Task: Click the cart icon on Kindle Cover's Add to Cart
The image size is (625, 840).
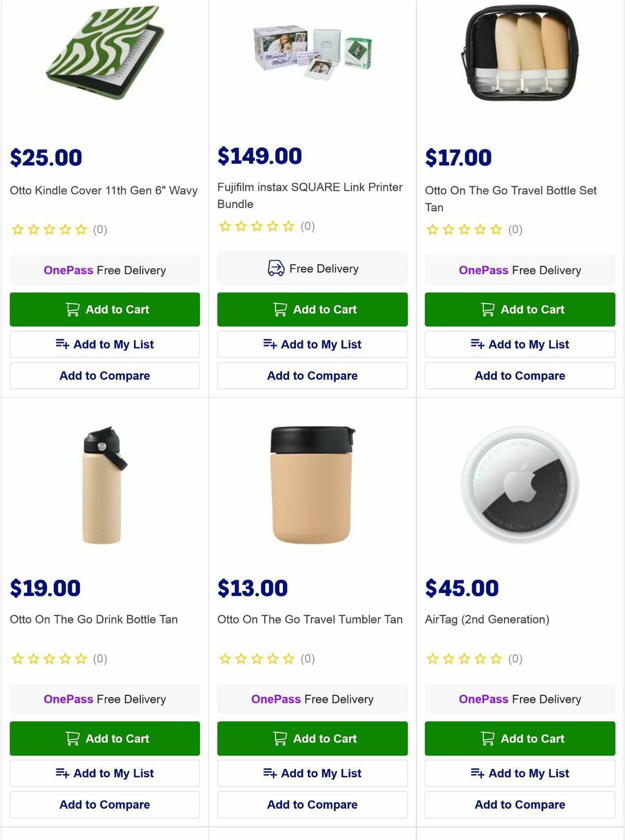Action: tap(73, 309)
